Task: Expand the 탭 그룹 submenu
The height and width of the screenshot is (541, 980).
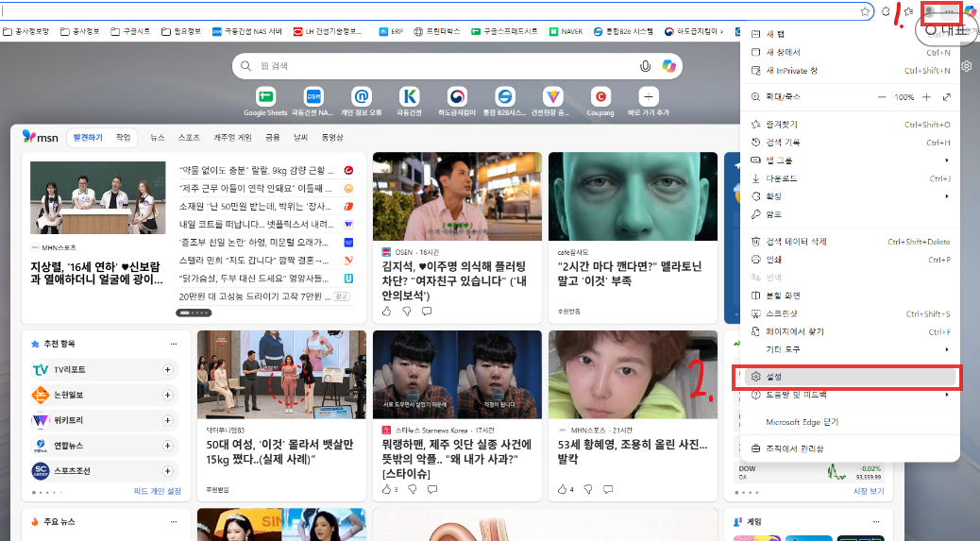Action: [850, 161]
